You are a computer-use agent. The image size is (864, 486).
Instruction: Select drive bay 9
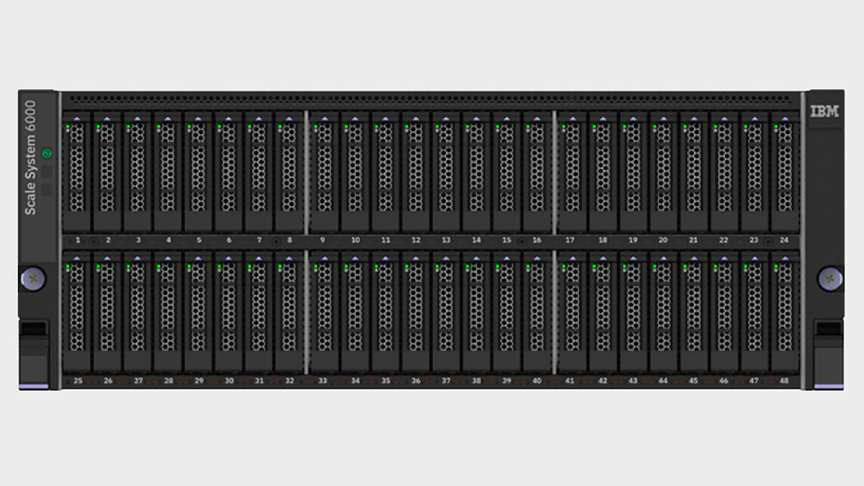pyautogui.click(x=325, y=173)
